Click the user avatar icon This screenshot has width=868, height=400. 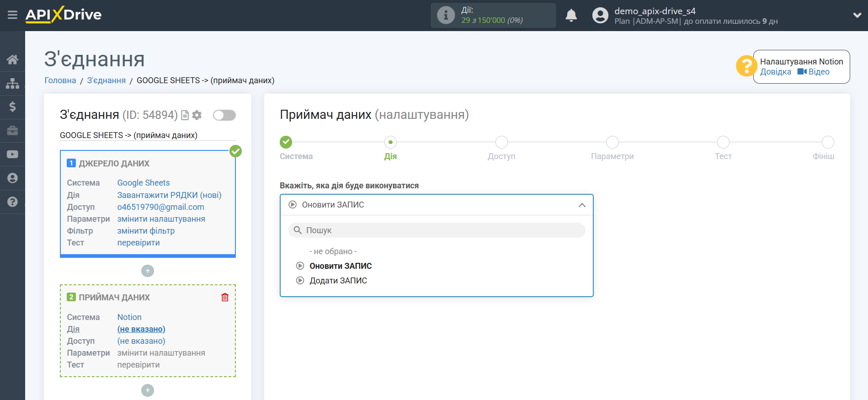pos(600,15)
